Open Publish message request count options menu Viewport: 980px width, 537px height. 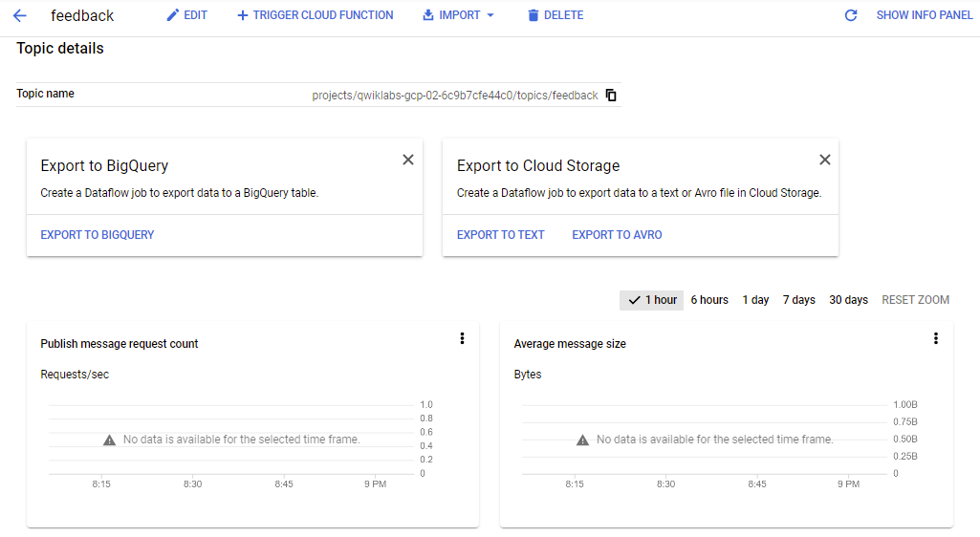point(463,338)
